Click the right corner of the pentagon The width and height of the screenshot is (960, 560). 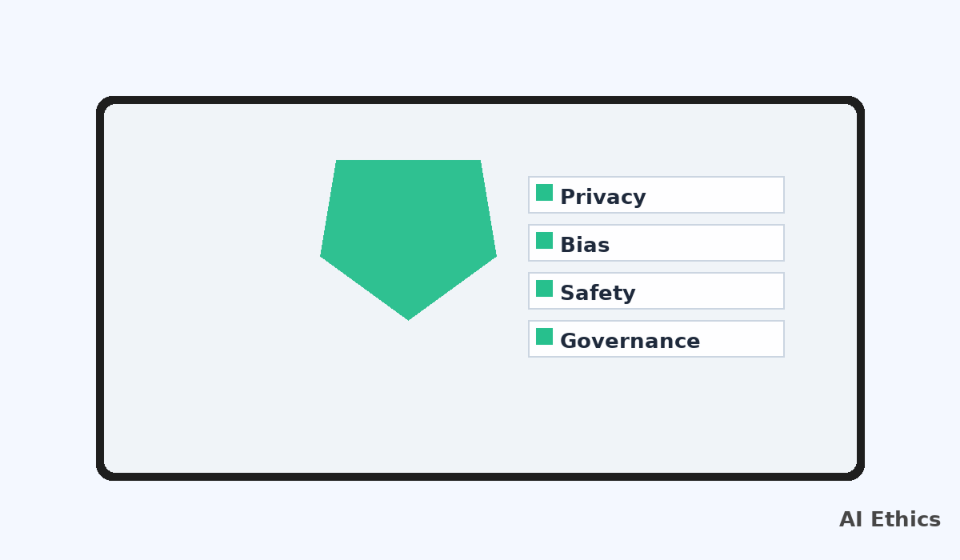[x=493, y=255]
